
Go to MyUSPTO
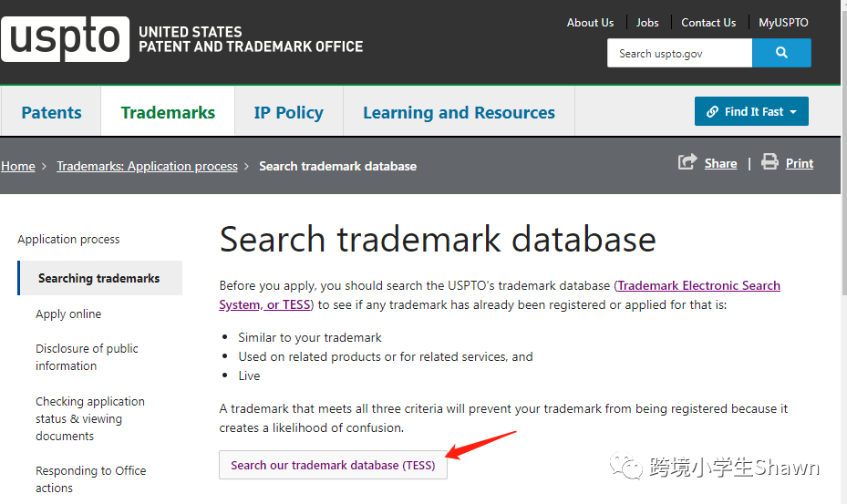(x=783, y=23)
